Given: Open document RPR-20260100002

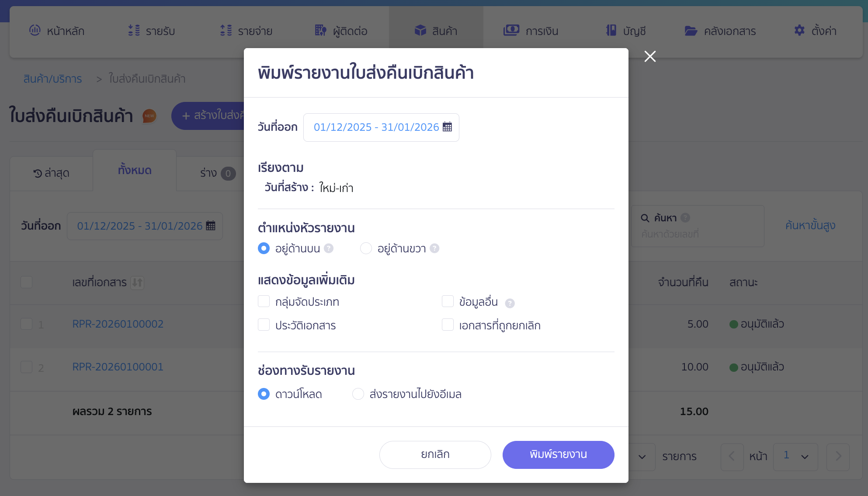Looking at the screenshot, I should tap(118, 324).
